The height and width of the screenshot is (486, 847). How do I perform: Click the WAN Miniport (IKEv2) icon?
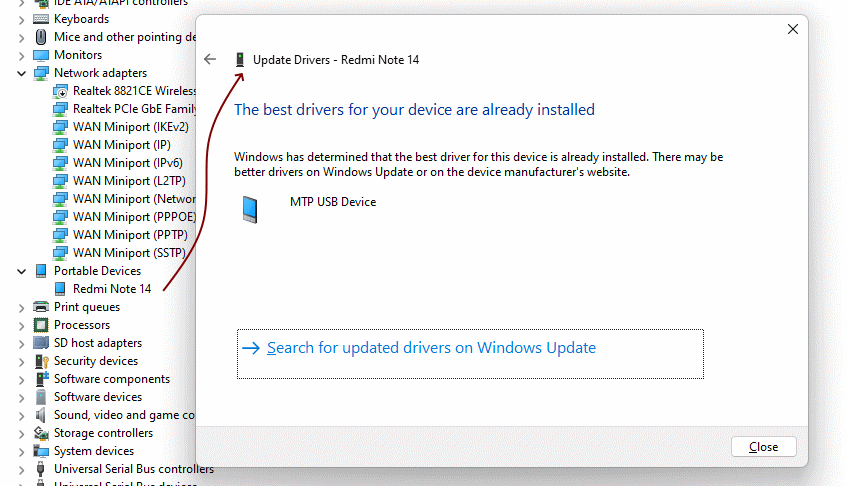point(60,127)
